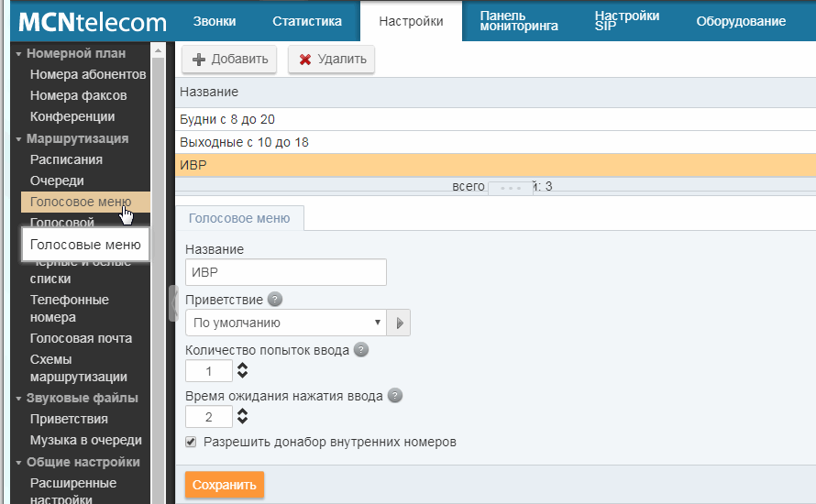Switch to the Статистика tab
The image size is (816, 504).
pos(307,21)
